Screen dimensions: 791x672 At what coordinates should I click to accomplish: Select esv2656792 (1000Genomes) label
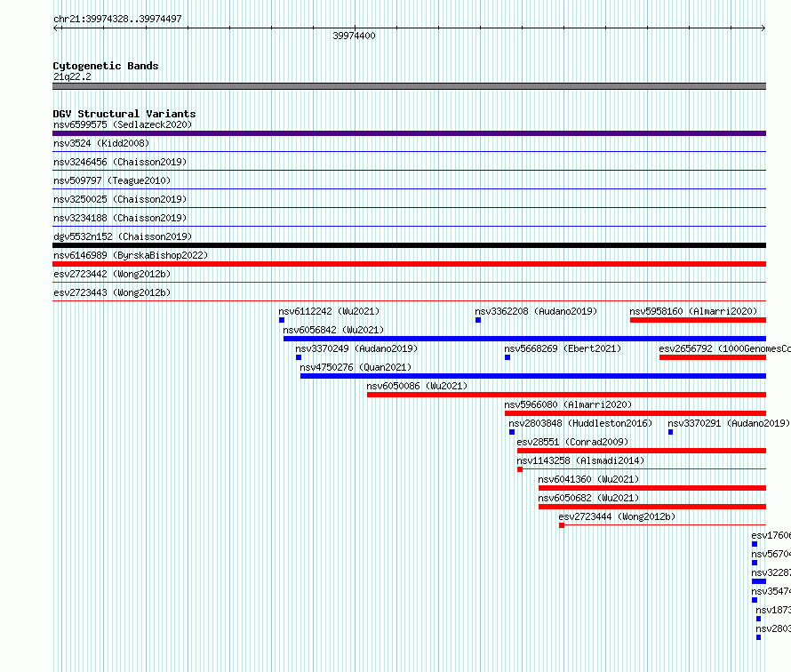click(x=725, y=348)
